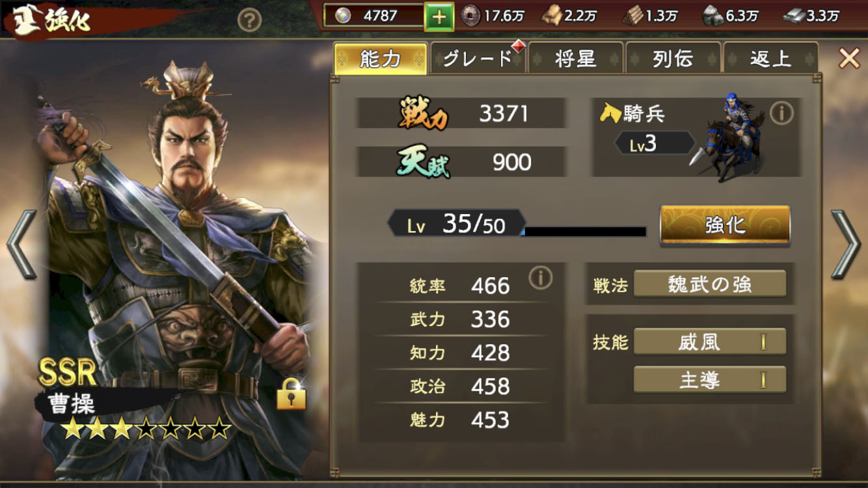
Task: View the 魏武の強 tactic
Action: 710,284
